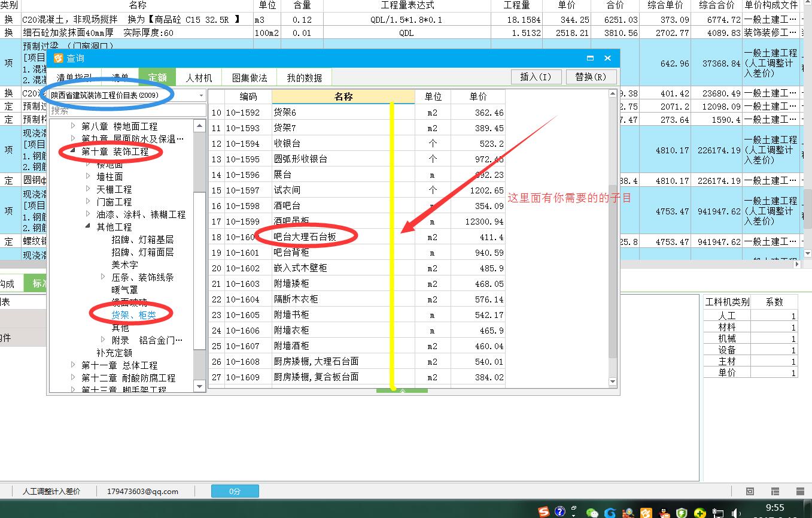Select the 补充定额 tree item

(114, 353)
